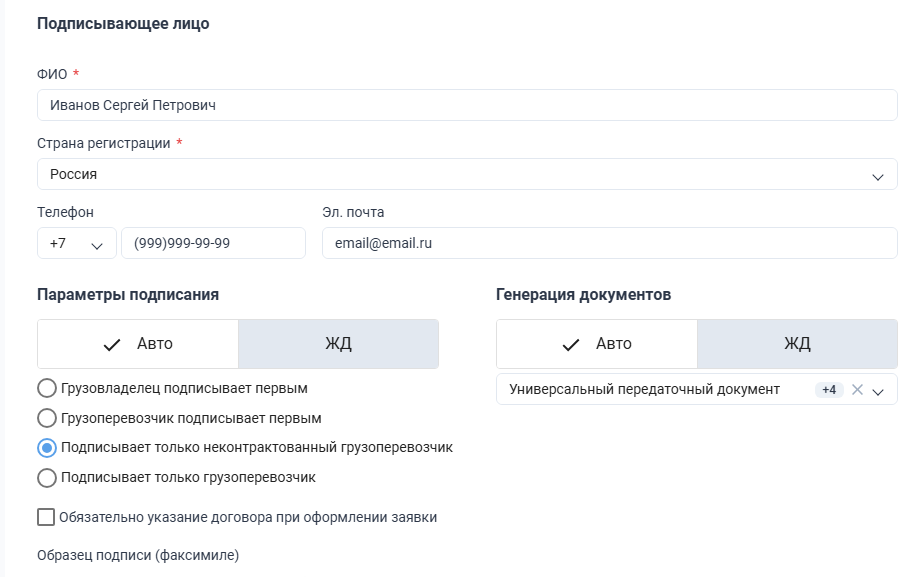This screenshot has width=911, height=577.
Task: Open the Страна регистрации dropdown
Action: (467, 174)
